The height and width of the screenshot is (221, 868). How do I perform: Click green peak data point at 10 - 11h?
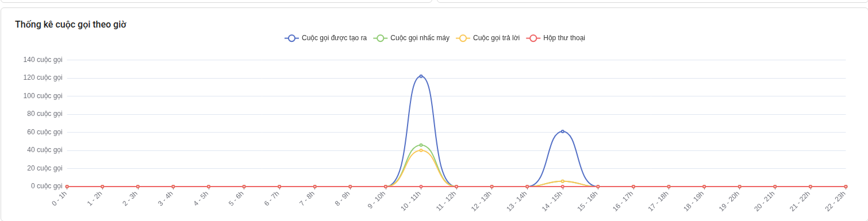[x=421, y=145]
